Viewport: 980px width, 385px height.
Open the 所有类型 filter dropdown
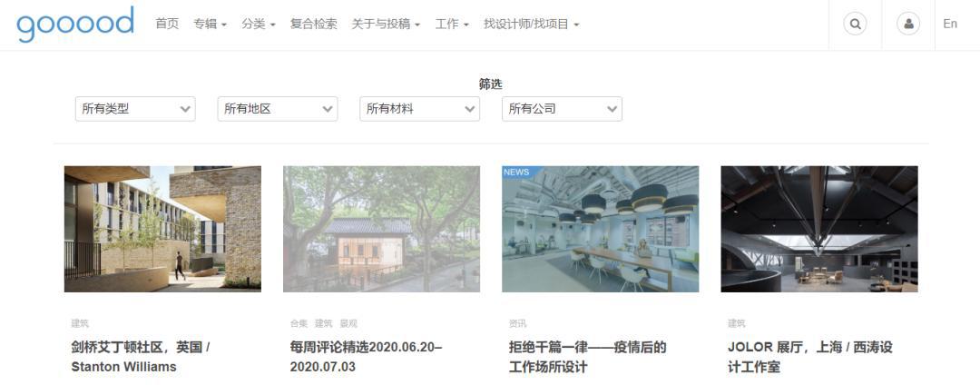click(x=135, y=109)
